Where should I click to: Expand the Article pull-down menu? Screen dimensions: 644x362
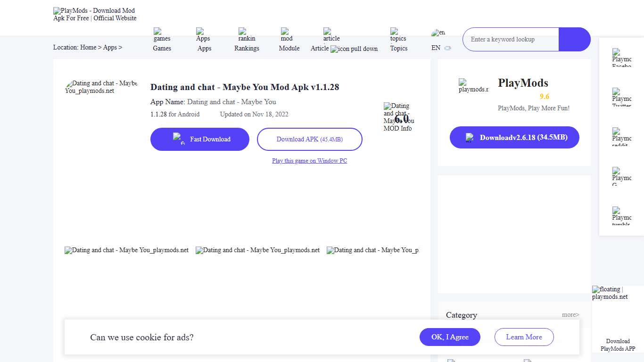(x=354, y=49)
